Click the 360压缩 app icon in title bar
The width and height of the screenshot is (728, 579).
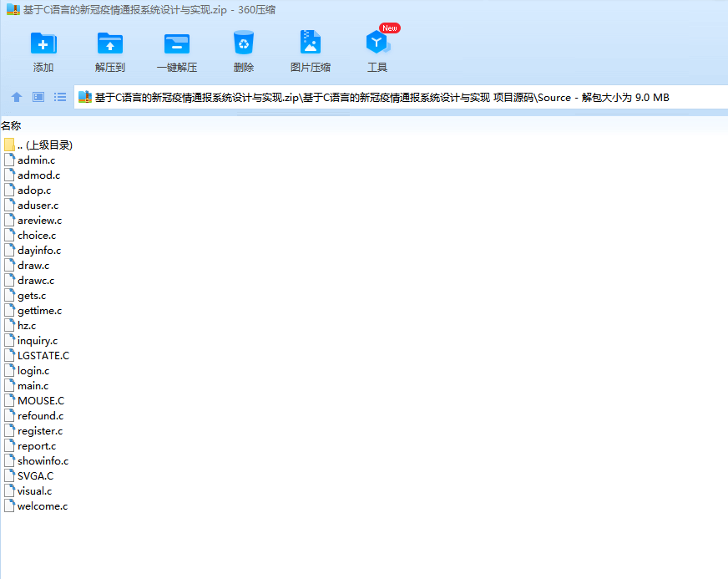click(x=13, y=9)
